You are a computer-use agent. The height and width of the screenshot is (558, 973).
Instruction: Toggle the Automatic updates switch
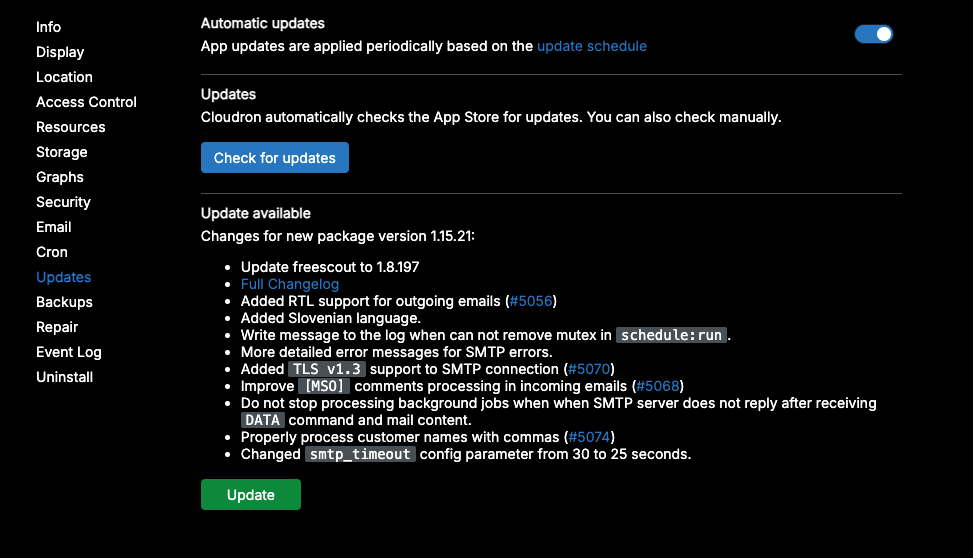[x=873, y=34]
